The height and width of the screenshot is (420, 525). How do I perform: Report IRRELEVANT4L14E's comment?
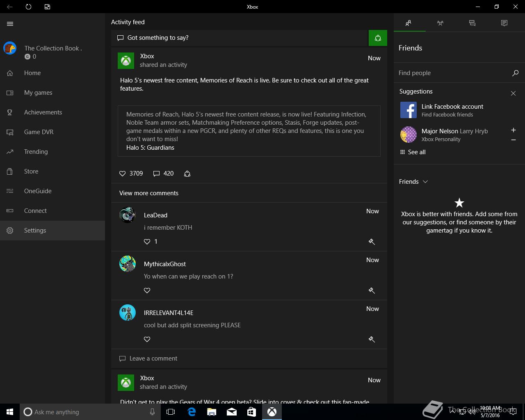point(372,339)
